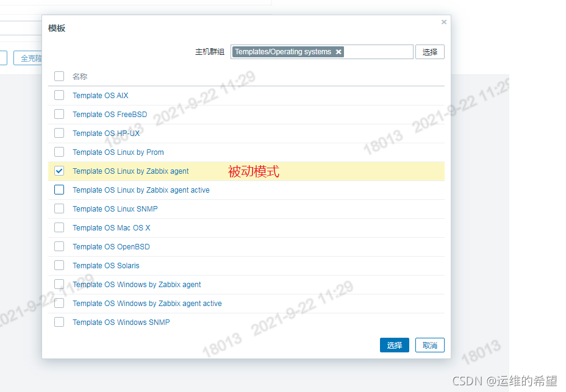
Task: Uncheck Template OS Linux by Zabbix agent checkbox
Action: [x=59, y=171]
